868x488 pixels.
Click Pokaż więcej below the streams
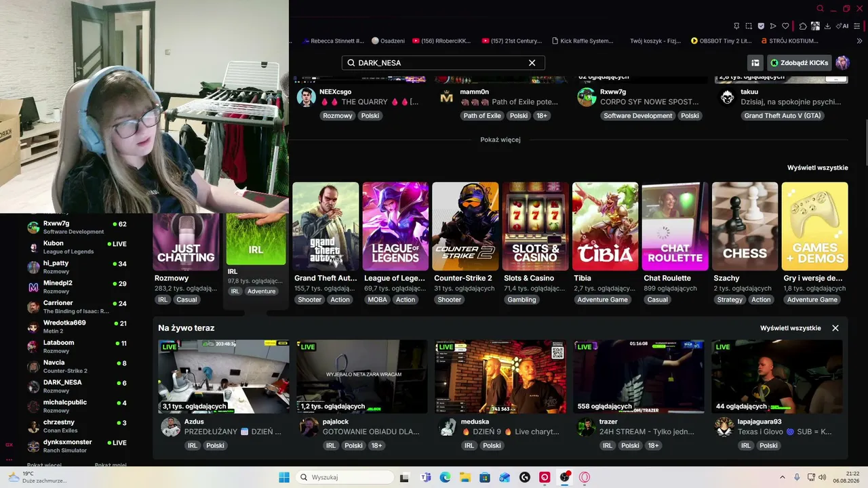click(500, 140)
